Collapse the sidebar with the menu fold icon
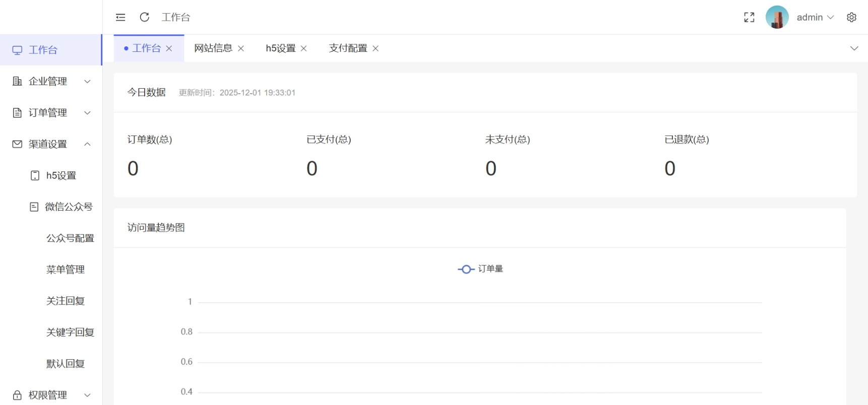The height and width of the screenshot is (405, 868). point(120,18)
